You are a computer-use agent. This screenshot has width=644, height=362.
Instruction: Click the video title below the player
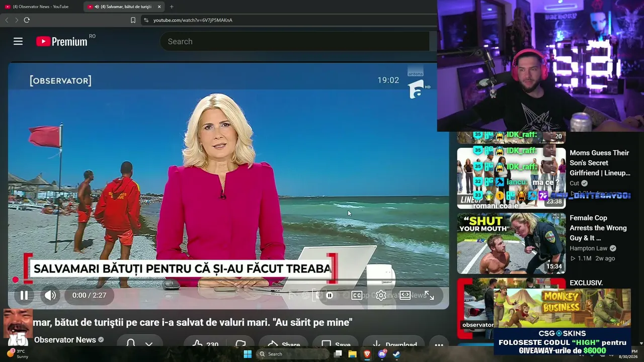[193, 322]
